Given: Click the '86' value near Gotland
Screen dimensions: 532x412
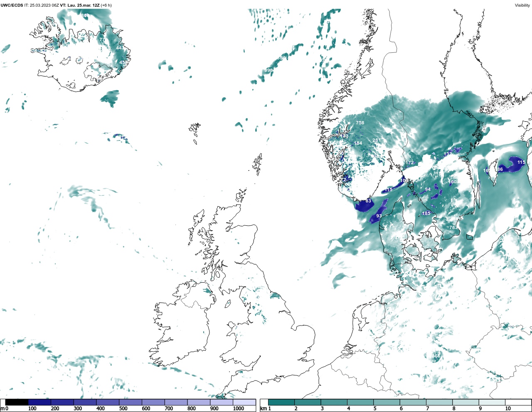Looking at the screenshot, I should 500,169.
